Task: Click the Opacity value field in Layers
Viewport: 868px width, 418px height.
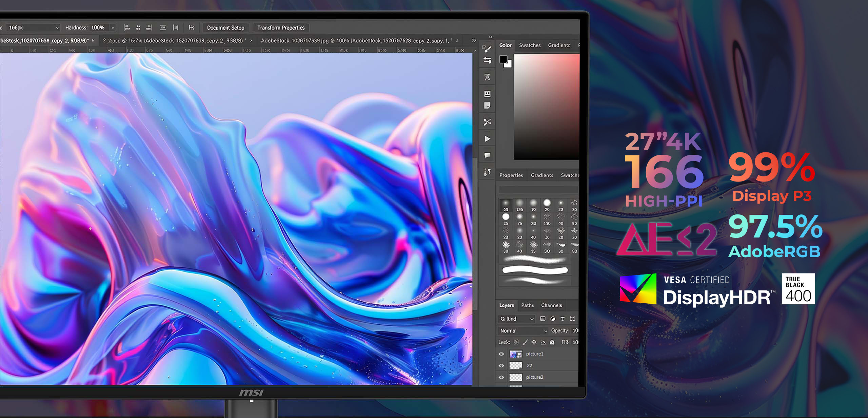Action: [x=575, y=330]
